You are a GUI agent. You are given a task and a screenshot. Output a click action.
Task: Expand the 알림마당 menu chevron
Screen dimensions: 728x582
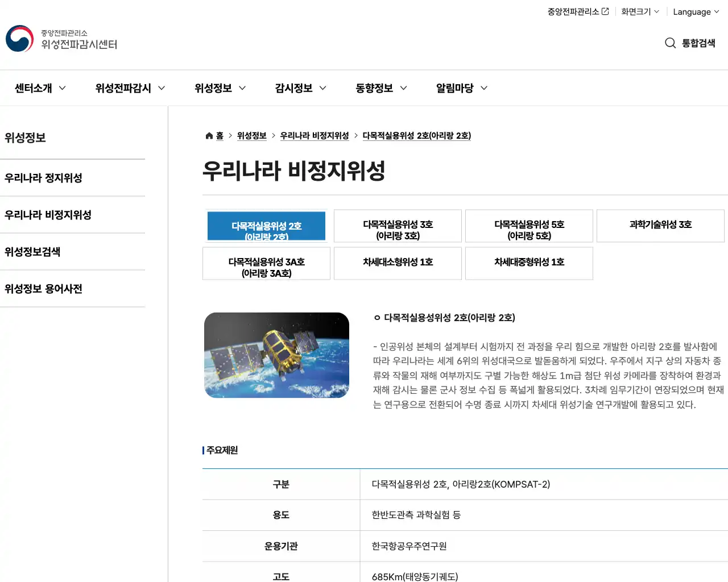click(484, 88)
